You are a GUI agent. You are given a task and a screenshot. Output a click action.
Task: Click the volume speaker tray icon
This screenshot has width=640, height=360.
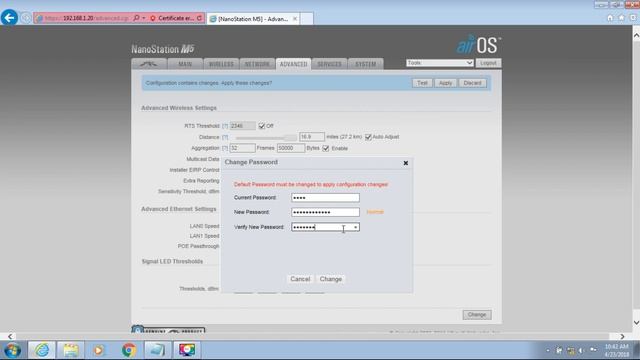(581, 351)
